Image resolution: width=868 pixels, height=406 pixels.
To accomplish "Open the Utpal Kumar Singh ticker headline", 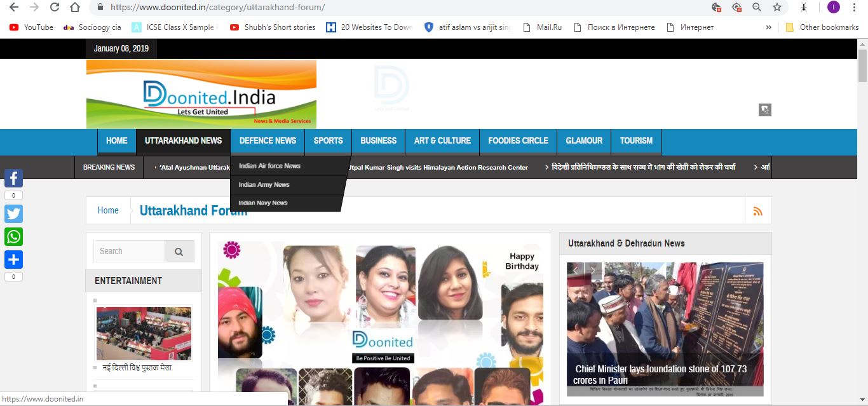I will click(438, 168).
